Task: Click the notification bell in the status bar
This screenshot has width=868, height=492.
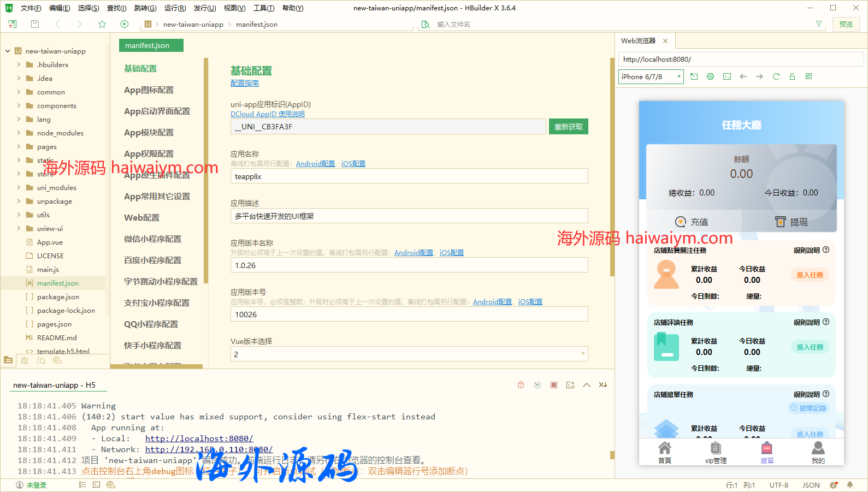Action: [850, 485]
